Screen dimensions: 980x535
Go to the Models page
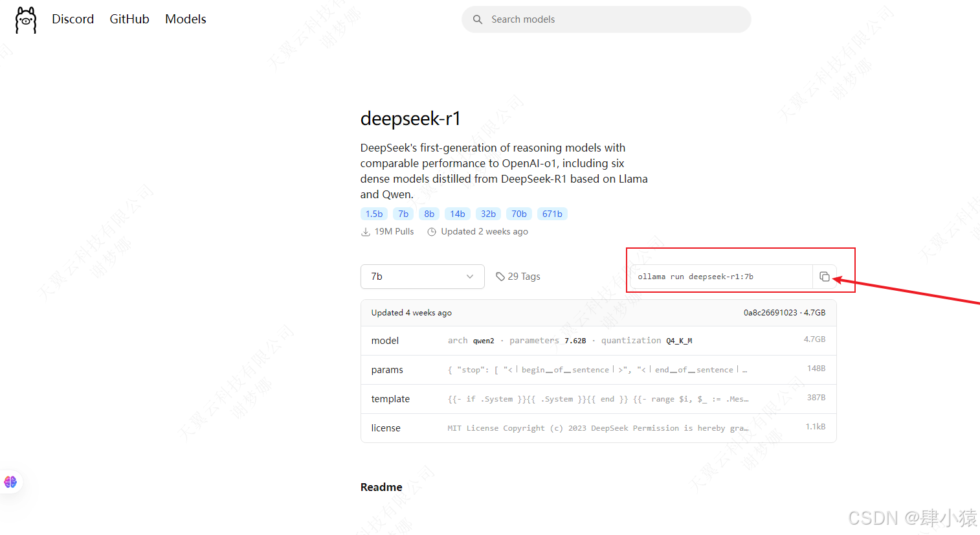pos(186,19)
